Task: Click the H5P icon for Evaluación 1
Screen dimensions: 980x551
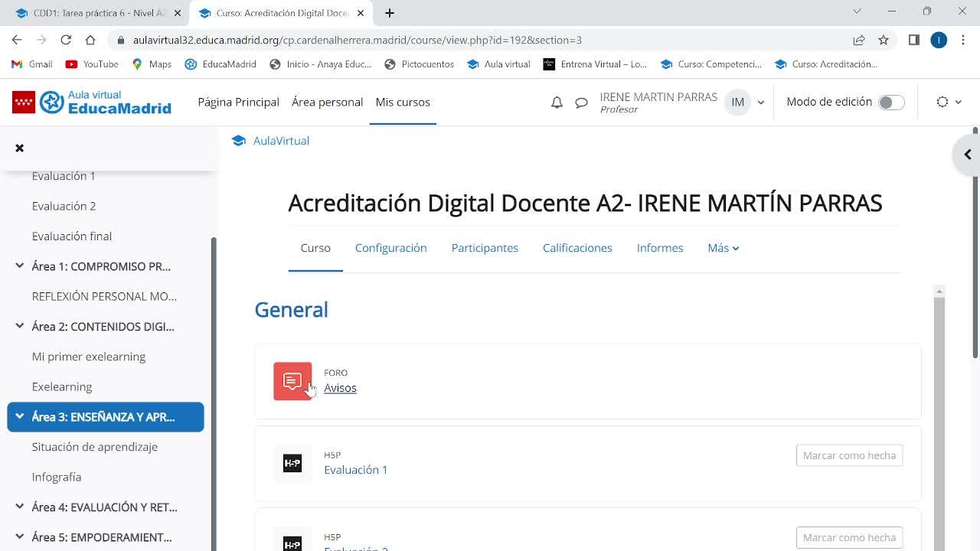Action: (292, 463)
